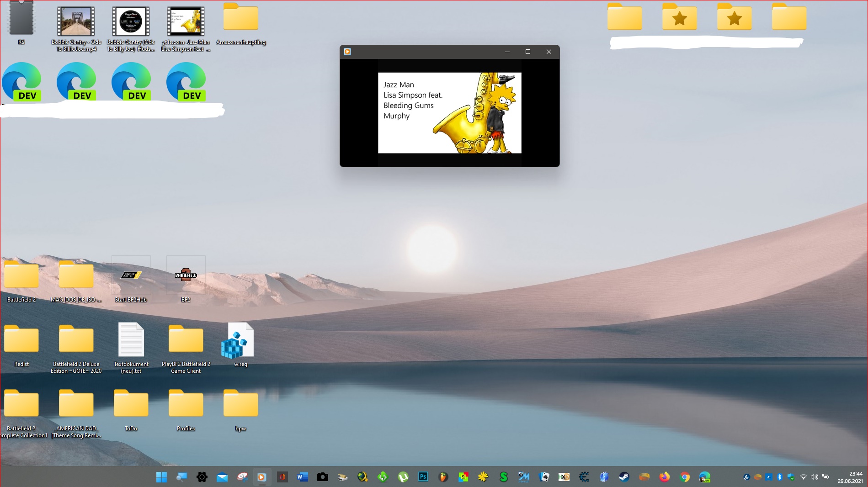Viewport: 868px width, 487px height.
Task: Open Settings gear in taskbar
Action: click(202, 477)
